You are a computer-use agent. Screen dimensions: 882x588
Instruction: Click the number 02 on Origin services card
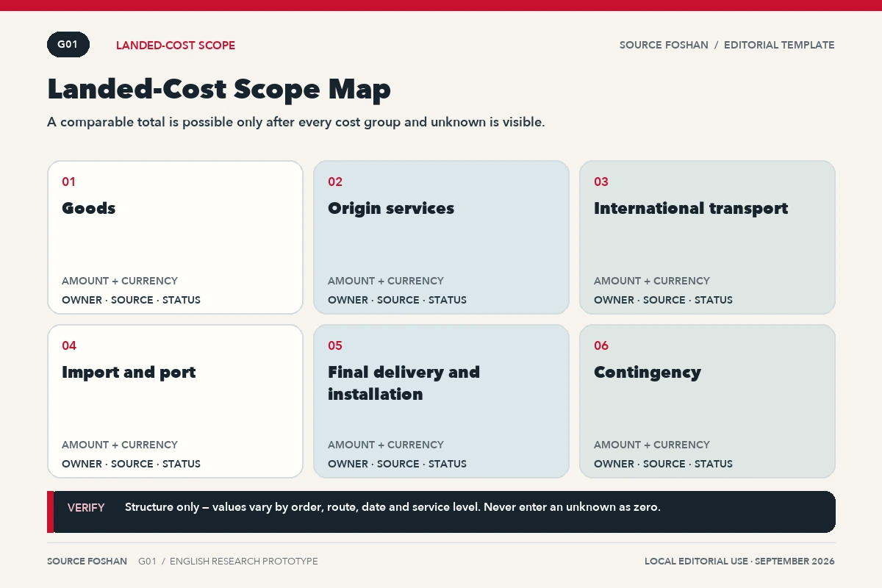(x=335, y=182)
